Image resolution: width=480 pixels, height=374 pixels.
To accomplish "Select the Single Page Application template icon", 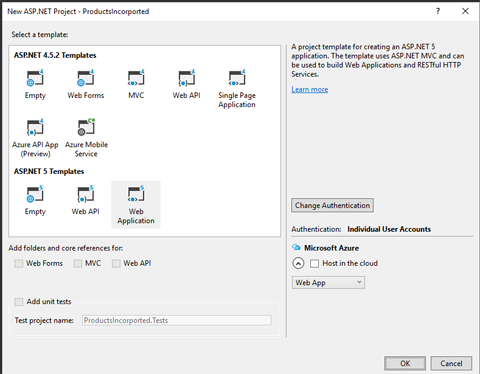I will point(237,78).
